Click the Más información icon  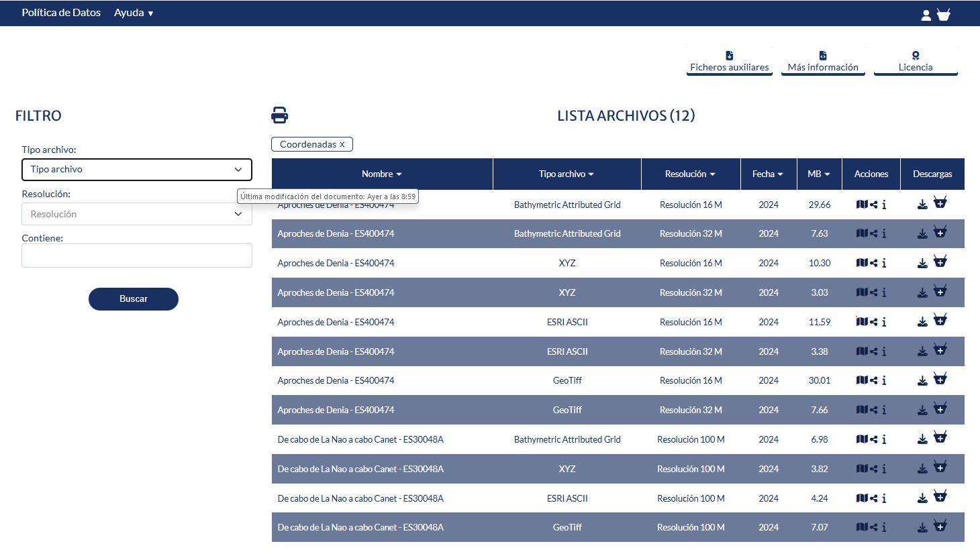click(822, 56)
